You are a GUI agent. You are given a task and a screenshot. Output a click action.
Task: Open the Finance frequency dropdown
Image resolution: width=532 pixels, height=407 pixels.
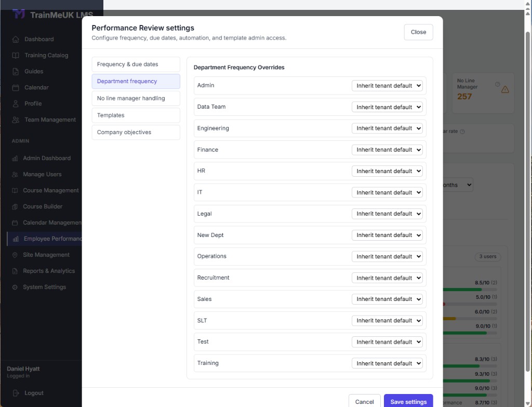coord(387,150)
